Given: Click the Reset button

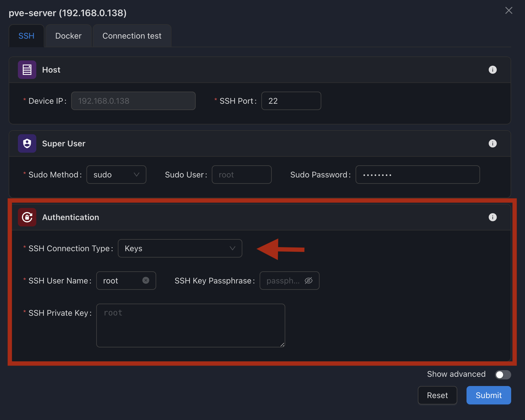Looking at the screenshot, I should click(x=437, y=395).
